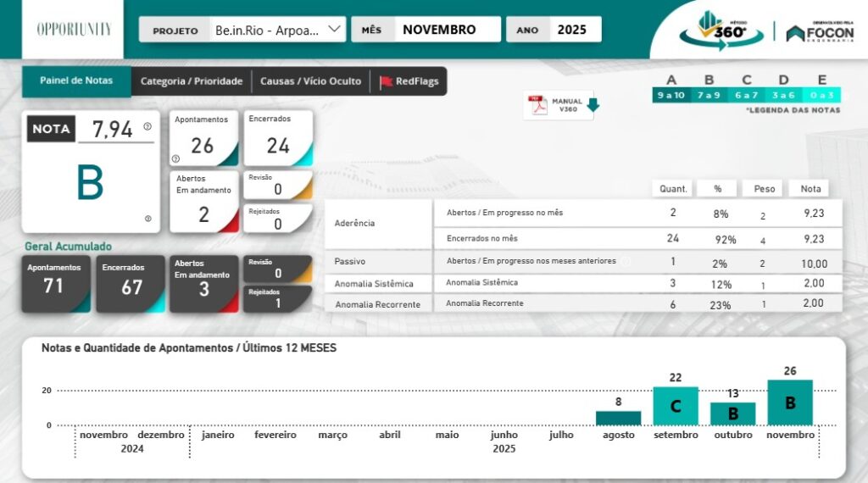Click the Encerrados 24 card
Viewport: 868px width, 483px height.
coord(278,138)
